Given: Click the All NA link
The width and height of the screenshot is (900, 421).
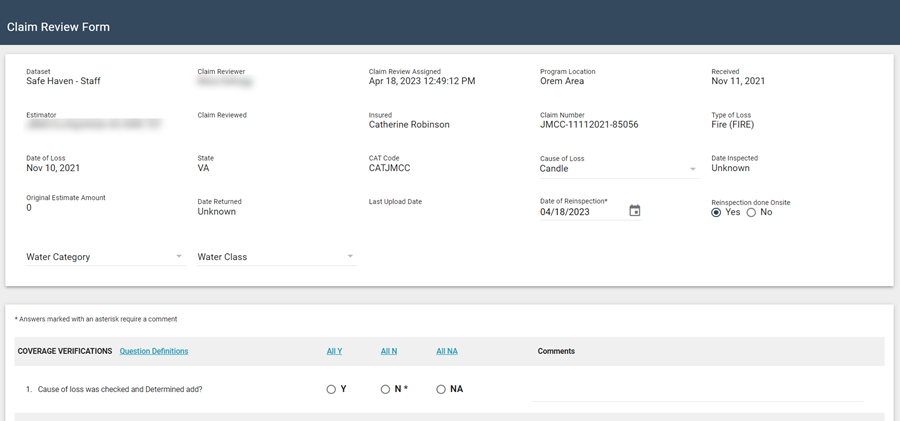Looking at the screenshot, I should click(447, 351).
